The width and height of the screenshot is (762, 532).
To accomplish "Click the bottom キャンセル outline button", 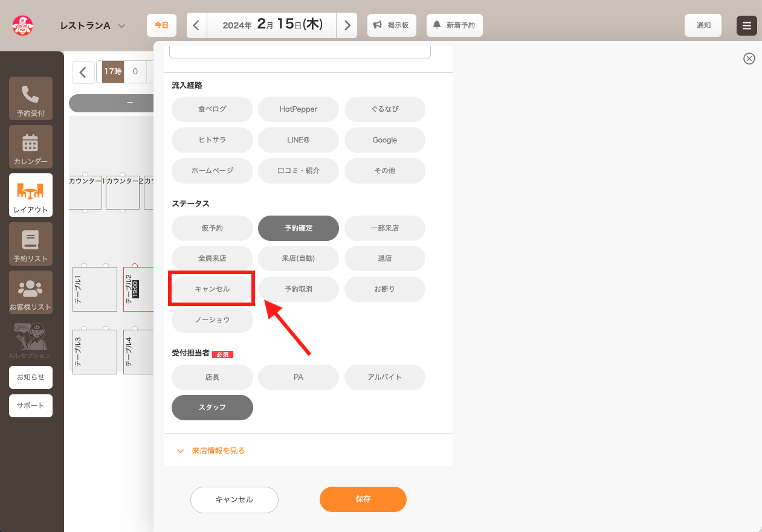I will 234,499.
